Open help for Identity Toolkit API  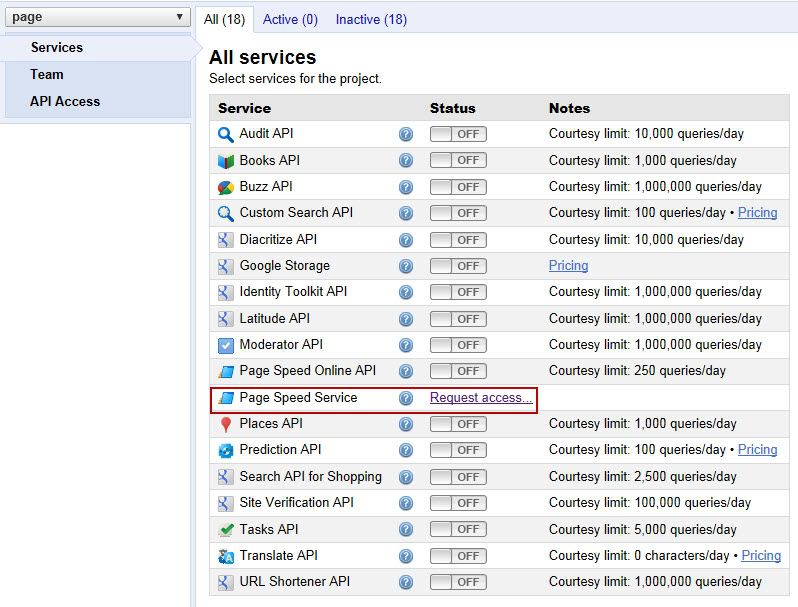tap(406, 293)
